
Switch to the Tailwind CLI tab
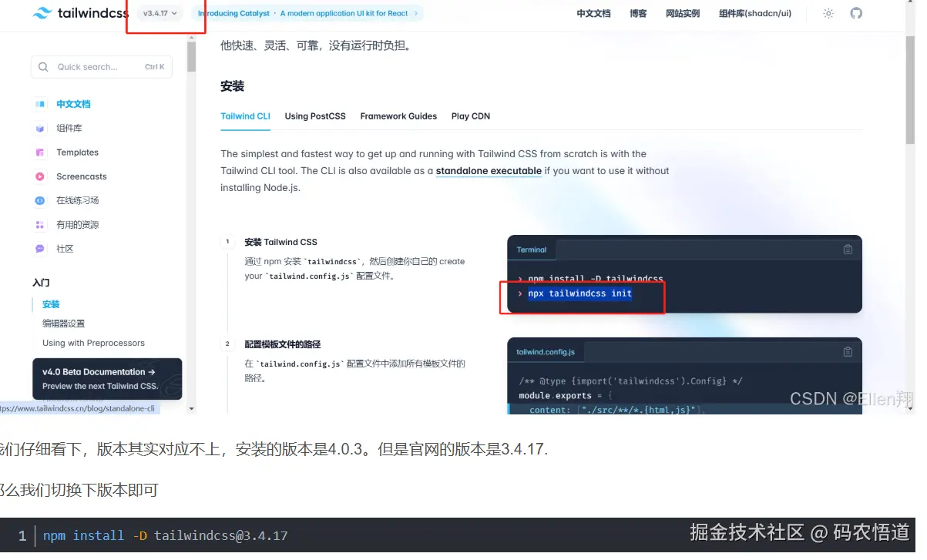pos(245,116)
